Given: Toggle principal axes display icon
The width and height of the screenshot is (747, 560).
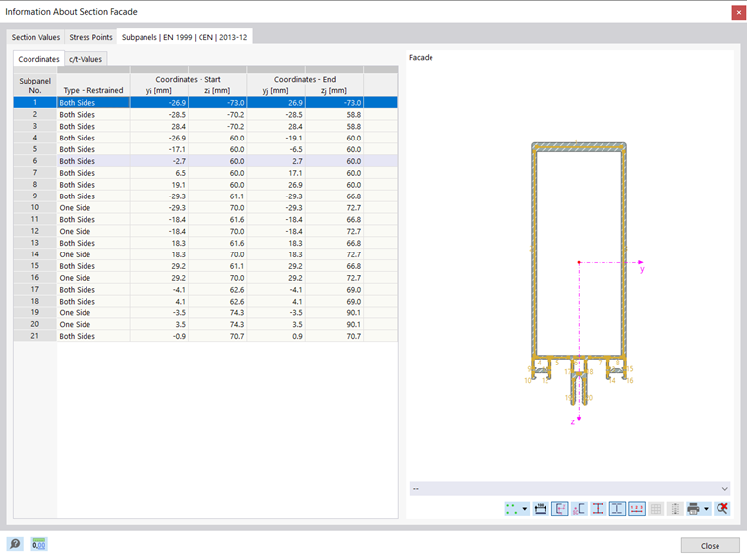Looking at the screenshot, I should pos(560,509).
